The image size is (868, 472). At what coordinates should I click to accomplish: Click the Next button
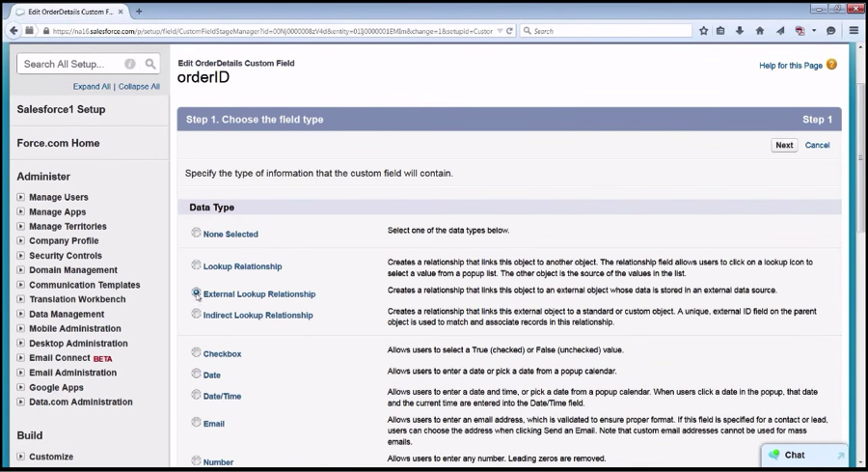point(784,145)
